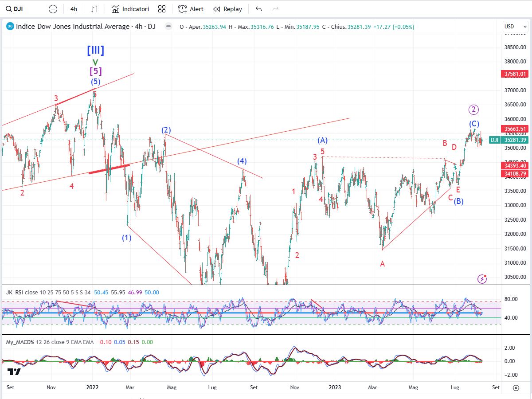Select the blue (B) wave label
This screenshot has width=532, height=399.
pyautogui.click(x=458, y=201)
